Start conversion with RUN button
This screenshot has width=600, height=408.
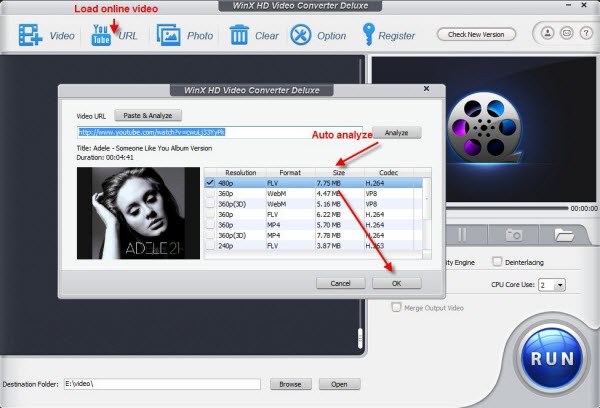pos(552,358)
